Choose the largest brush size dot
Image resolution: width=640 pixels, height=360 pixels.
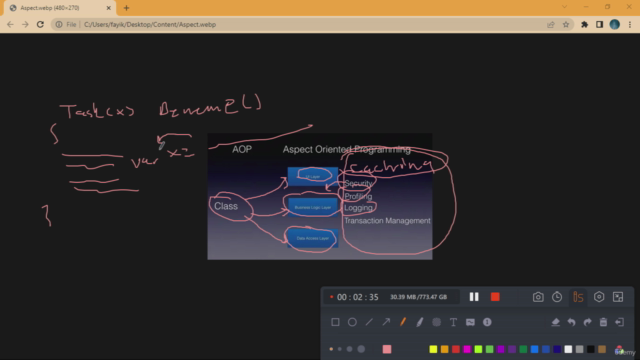coord(361,349)
